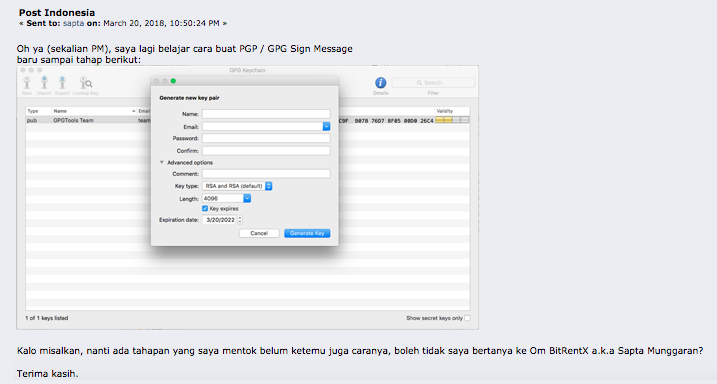
Task: Click the New key toolbar icon
Action: click(27, 83)
